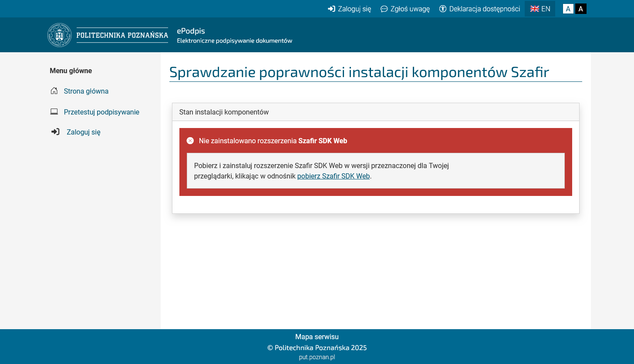Open Strona główna from main menu
The height and width of the screenshot is (364, 634).
86,91
